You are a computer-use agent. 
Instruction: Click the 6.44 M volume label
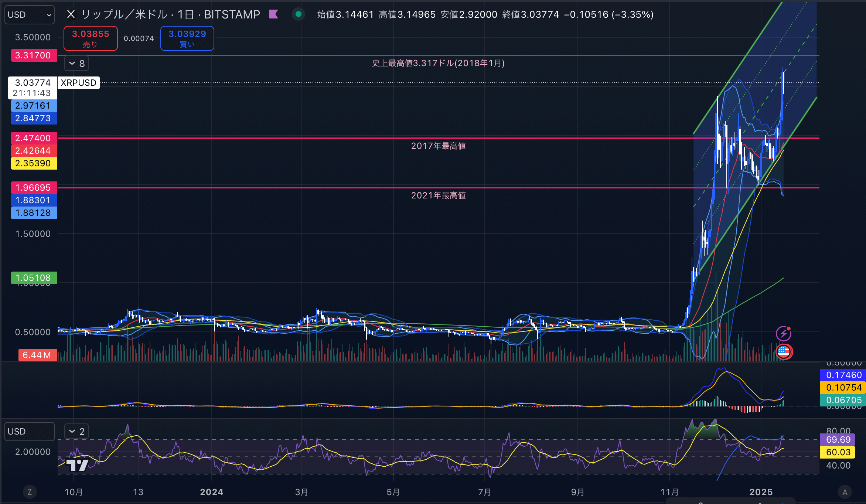pos(37,355)
